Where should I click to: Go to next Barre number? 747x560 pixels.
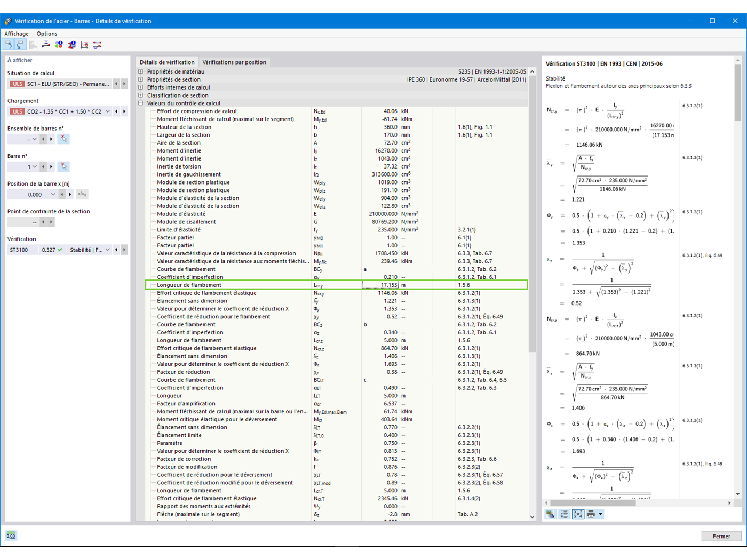coord(51,167)
